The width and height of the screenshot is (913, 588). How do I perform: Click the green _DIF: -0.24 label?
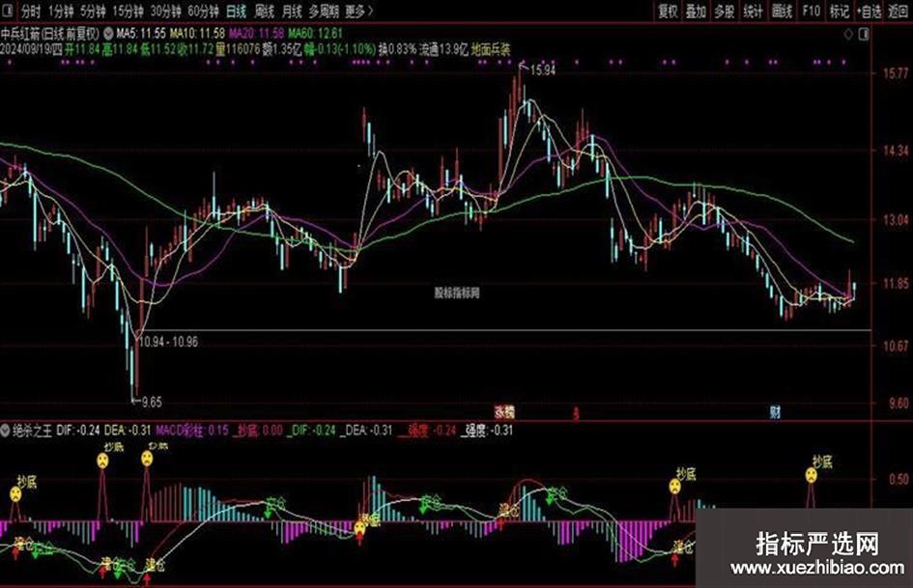pos(311,431)
